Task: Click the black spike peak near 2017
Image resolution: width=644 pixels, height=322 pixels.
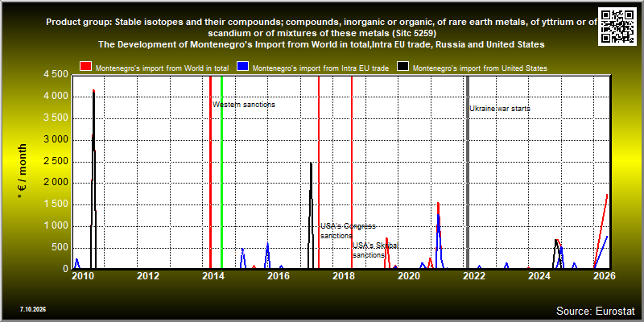Action: tap(311, 163)
